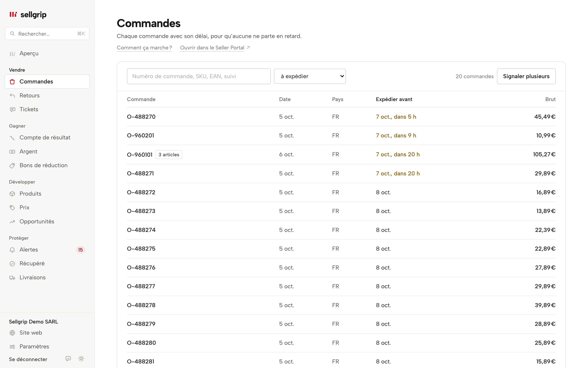Sort by the 'Expédier avant' column header
588x368 pixels.
click(394, 99)
